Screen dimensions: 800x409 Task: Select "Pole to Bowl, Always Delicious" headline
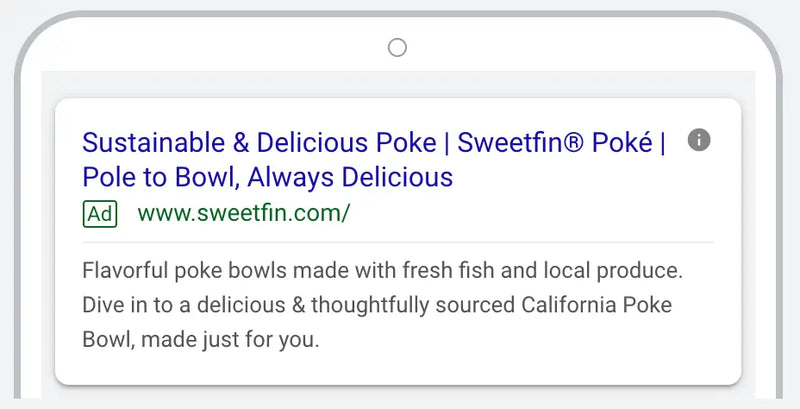268,178
